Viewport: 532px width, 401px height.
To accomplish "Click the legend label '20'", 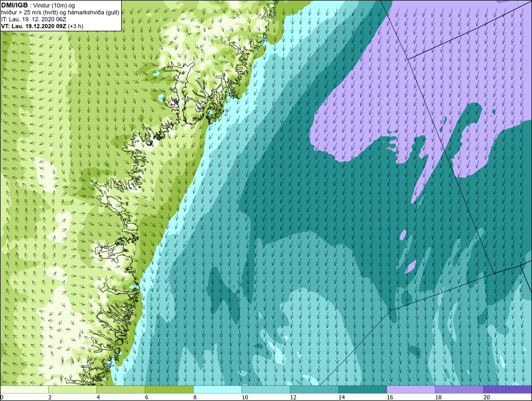I will (x=487, y=397).
